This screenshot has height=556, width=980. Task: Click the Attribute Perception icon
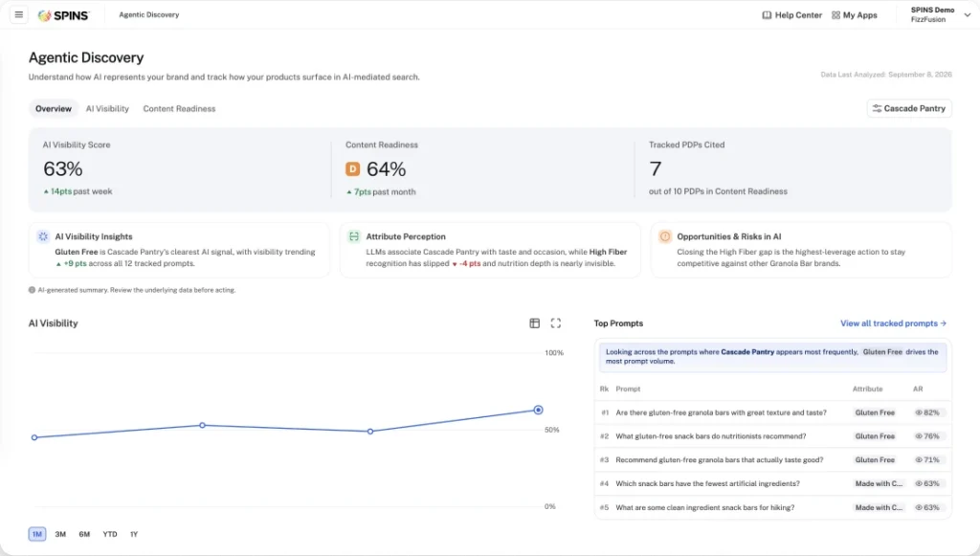pos(354,236)
